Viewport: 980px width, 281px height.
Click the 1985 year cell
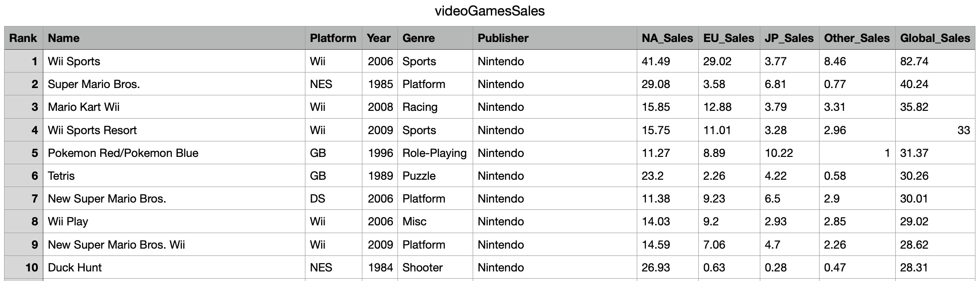[380, 84]
